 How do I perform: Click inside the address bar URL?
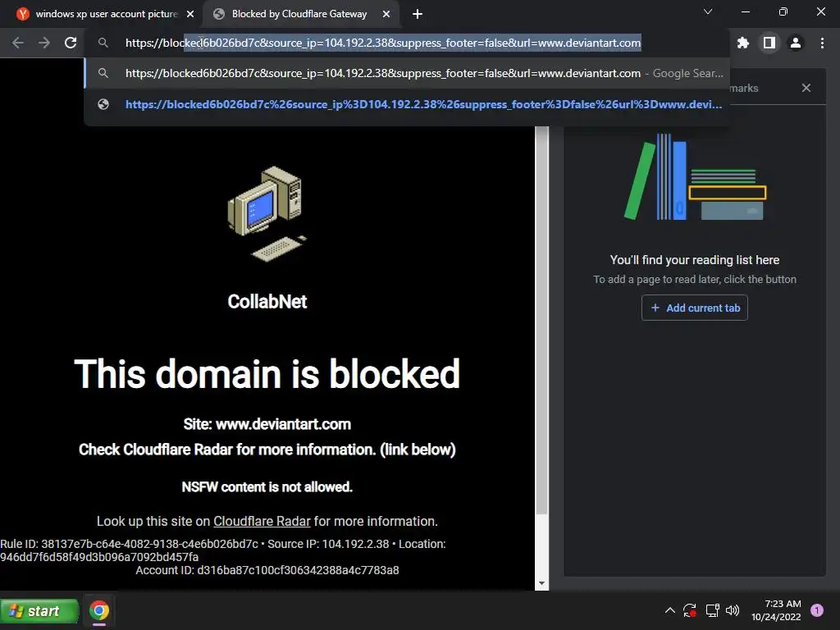383,43
